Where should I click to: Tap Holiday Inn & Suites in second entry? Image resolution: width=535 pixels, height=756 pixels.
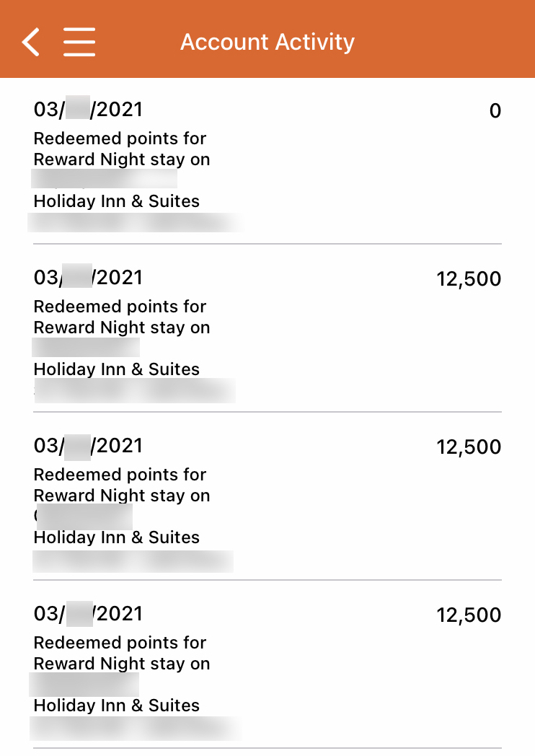116,369
